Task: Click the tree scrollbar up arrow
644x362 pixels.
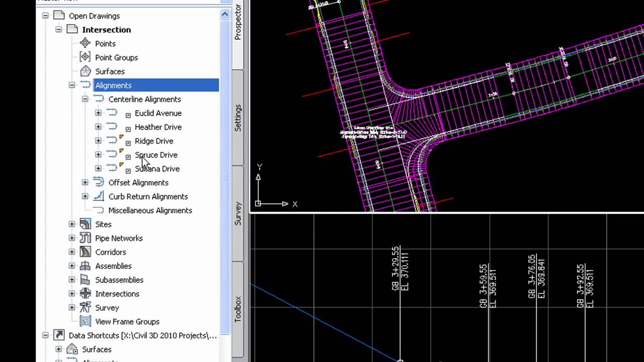Action: coord(225,15)
